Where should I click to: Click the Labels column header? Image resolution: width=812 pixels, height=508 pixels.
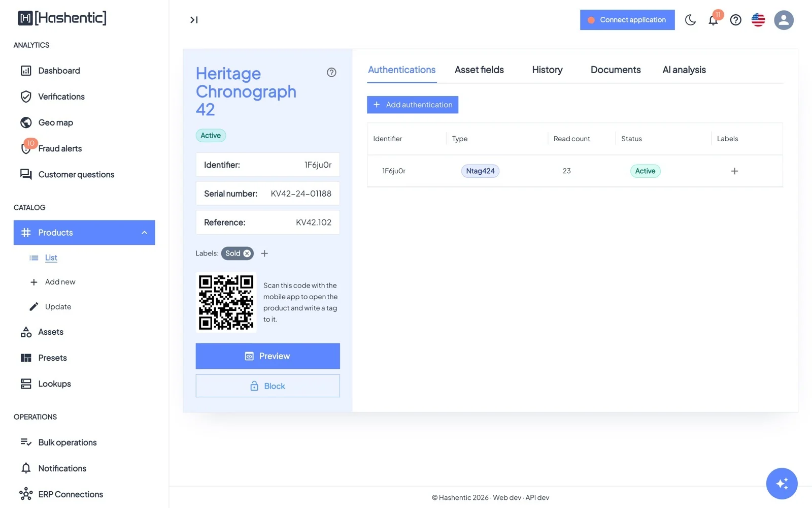727,139
